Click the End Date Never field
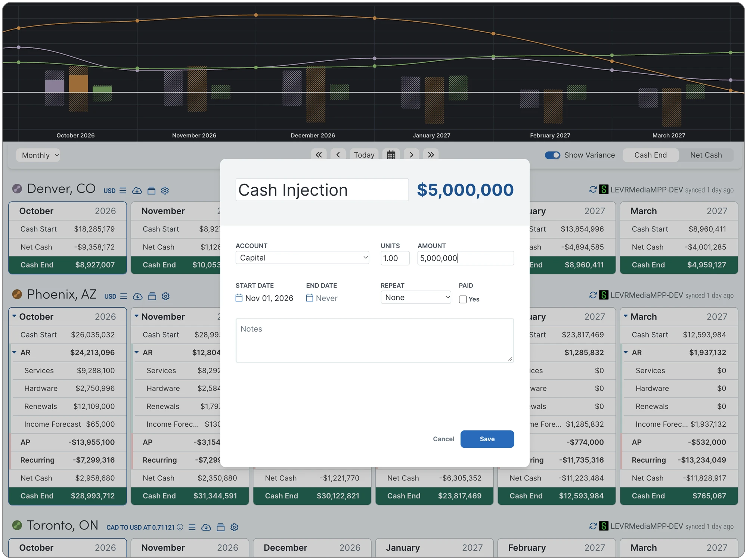Image resolution: width=747 pixels, height=560 pixels. point(322,298)
